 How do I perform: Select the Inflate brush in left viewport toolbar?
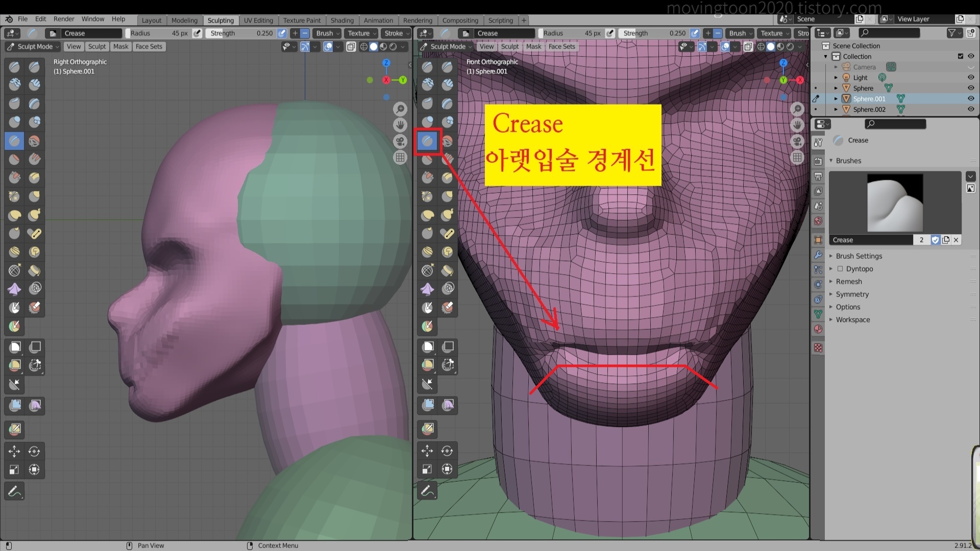click(14, 122)
